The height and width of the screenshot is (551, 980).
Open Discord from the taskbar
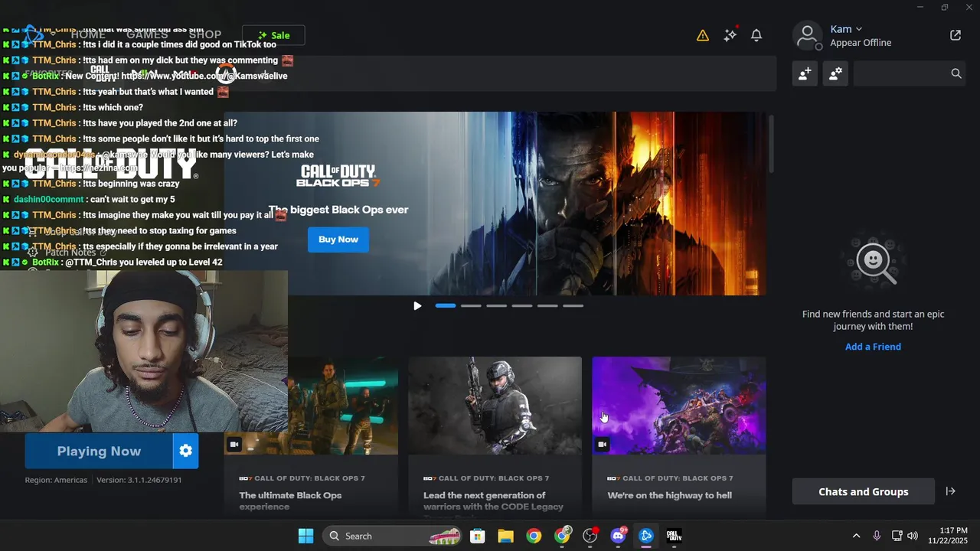click(x=618, y=536)
